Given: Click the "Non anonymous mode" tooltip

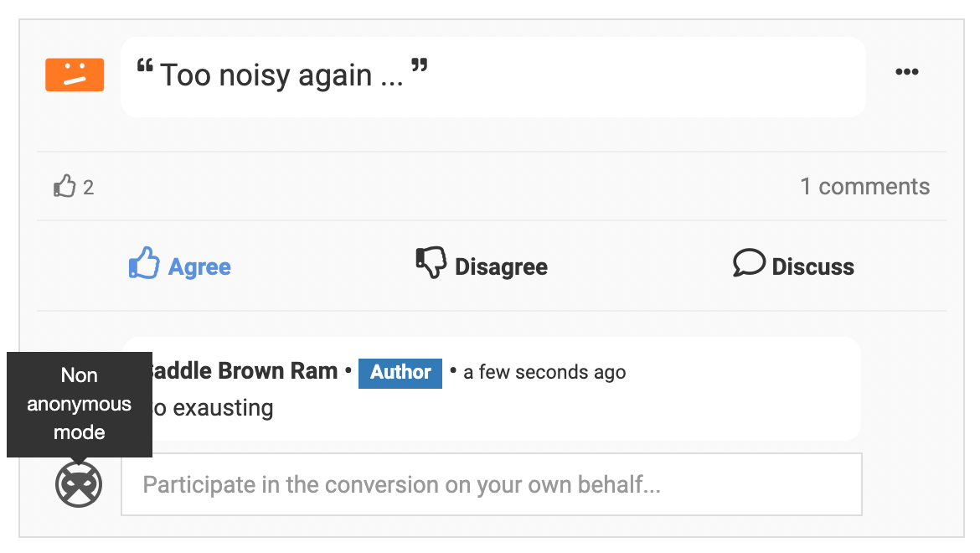Looking at the screenshot, I should (x=80, y=404).
